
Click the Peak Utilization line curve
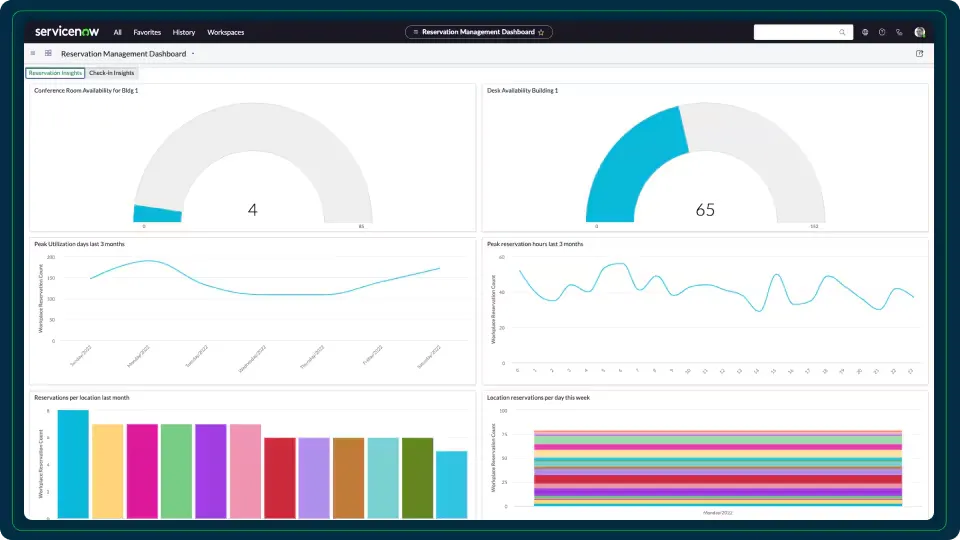(264, 294)
